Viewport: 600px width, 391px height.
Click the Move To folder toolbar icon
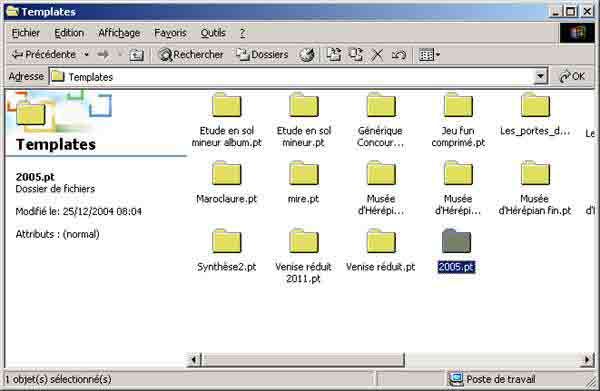pyautogui.click(x=333, y=55)
